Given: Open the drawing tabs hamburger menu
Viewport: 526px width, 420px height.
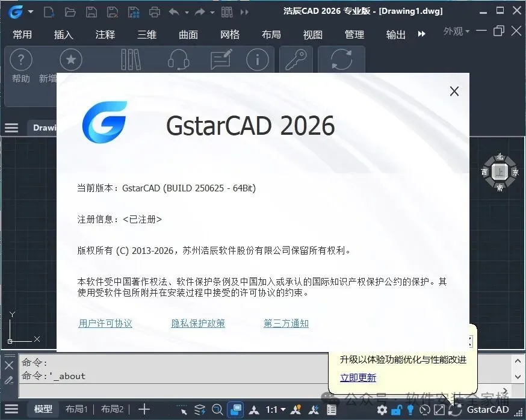Looking at the screenshot, I should 11,128.
